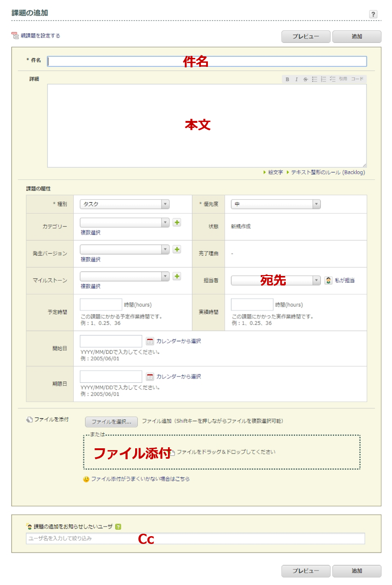Viewport: 392px width, 585px height.
Task: Open the 担当者 dropdown
Action: pyautogui.click(x=276, y=280)
